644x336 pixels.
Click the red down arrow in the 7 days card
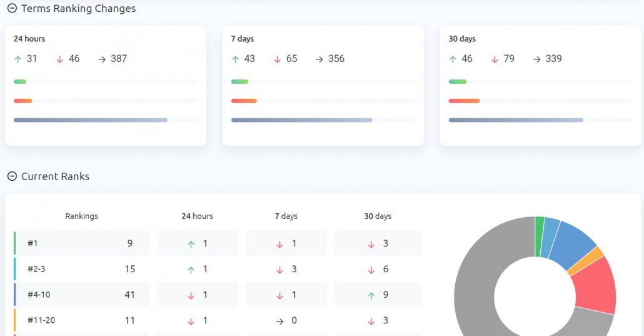click(x=277, y=59)
